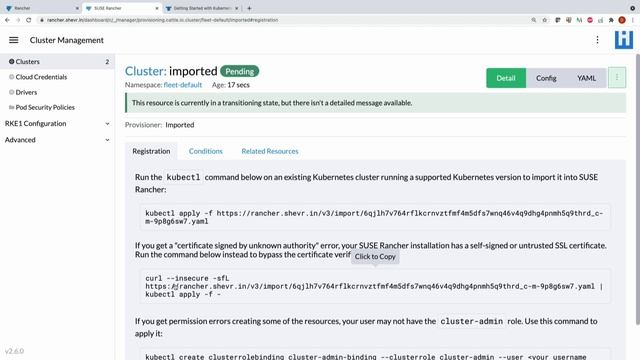
Task: Bookmark this page with the star icon
Action: coord(544,20)
